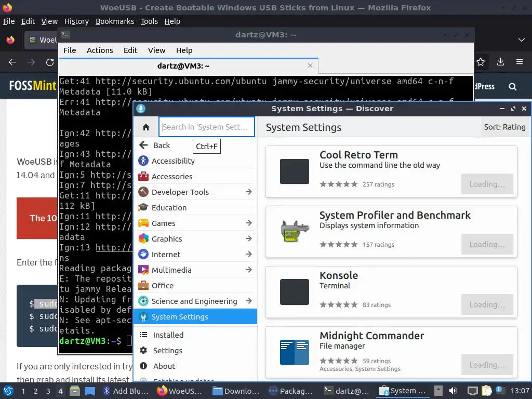This screenshot has height=399, width=532.
Task: Open terminal Edit menu
Action: click(130, 50)
